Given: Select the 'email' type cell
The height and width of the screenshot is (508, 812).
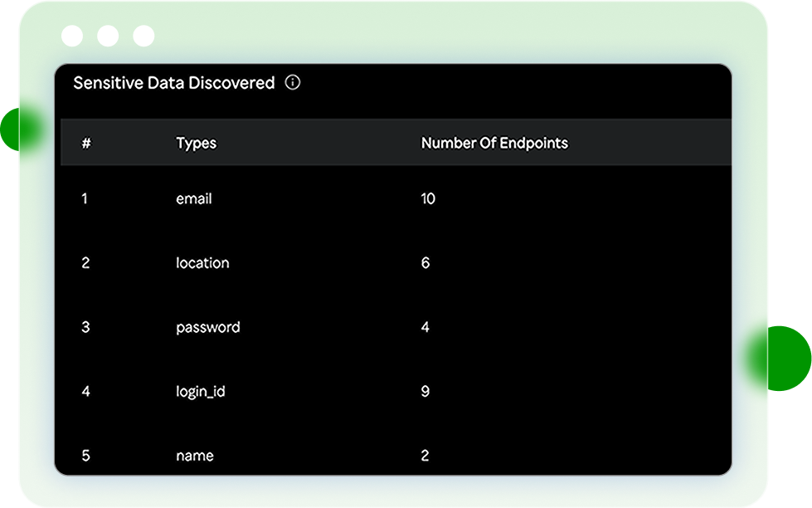Looking at the screenshot, I should [x=194, y=198].
